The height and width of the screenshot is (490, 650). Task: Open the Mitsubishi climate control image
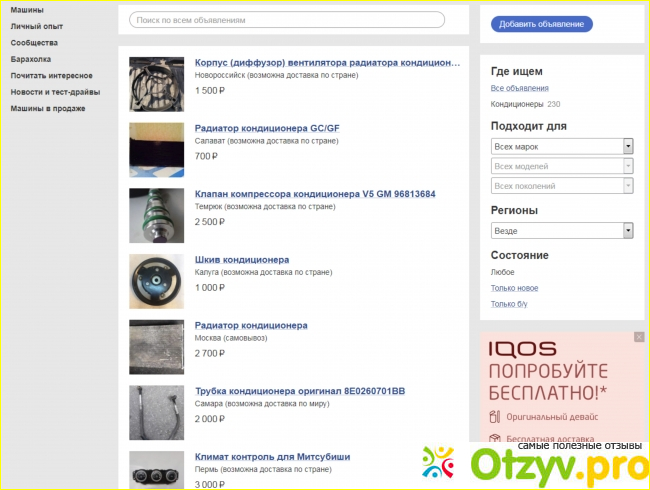(156, 471)
